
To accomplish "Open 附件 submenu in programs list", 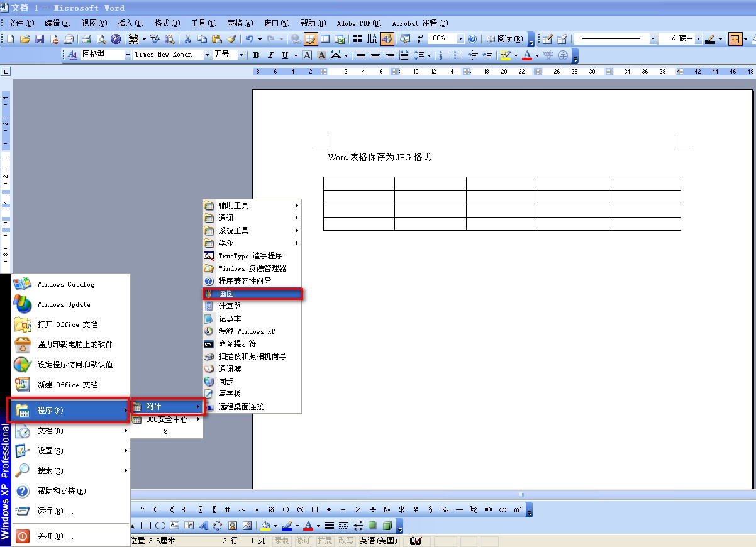I will point(167,407).
